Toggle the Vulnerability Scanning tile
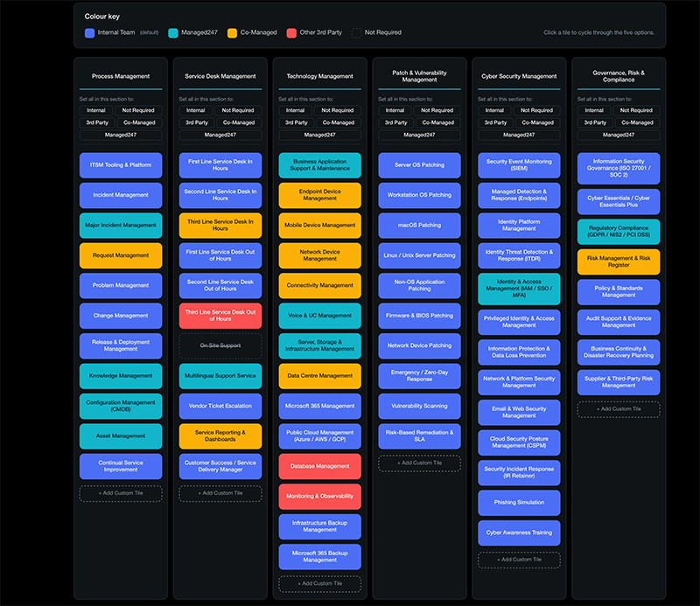This screenshot has height=606, width=700. (419, 406)
